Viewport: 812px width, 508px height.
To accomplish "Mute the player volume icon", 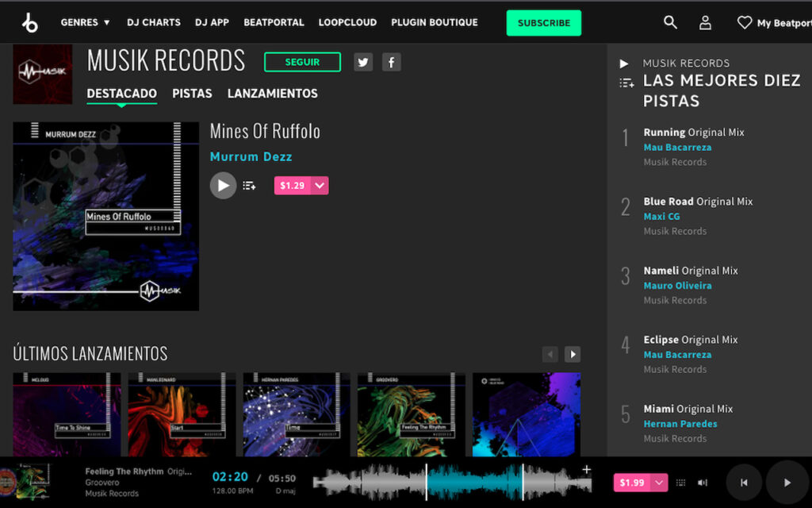I will click(x=703, y=483).
